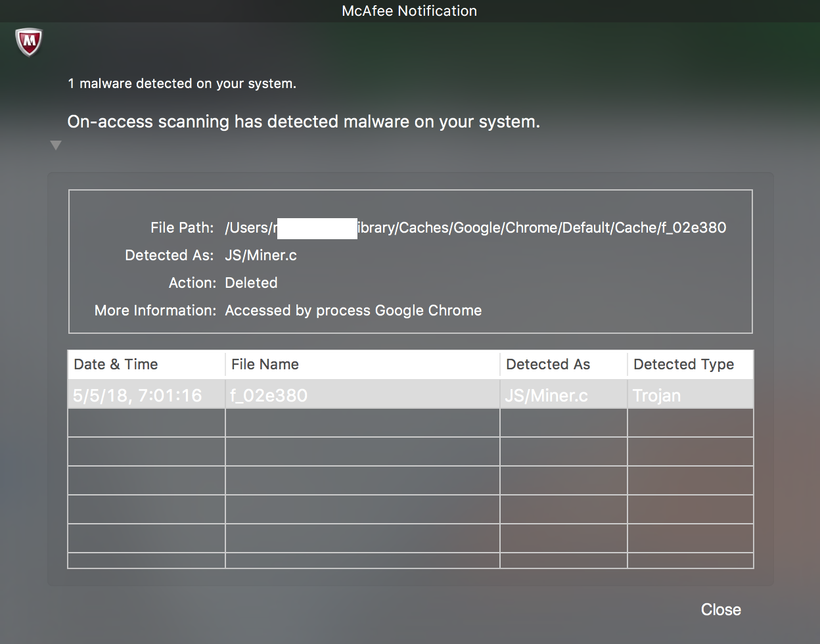
Task: Click the 'More Information:' label
Action: coord(155,310)
